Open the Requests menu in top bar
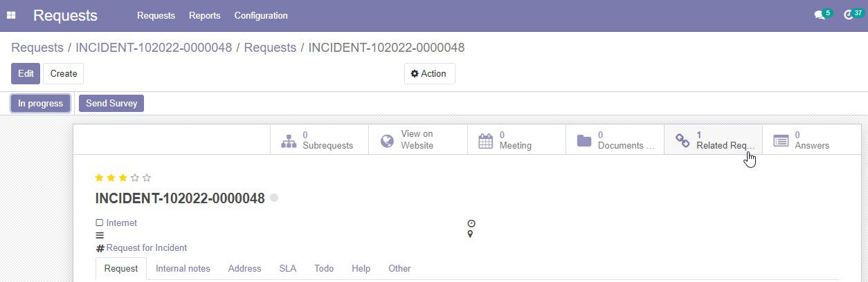Image resolution: width=868 pixels, height=282 pixels. click(156, 15)
